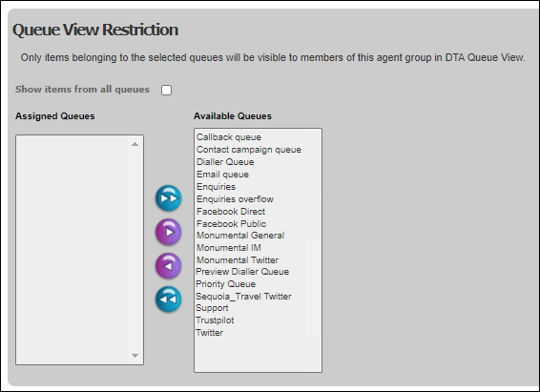The height and width of the screenshot is (392, 540).
Task: Pick Sequoia_Travel Twitter queue
Action: pyautogui.click(x=243, y=297)
